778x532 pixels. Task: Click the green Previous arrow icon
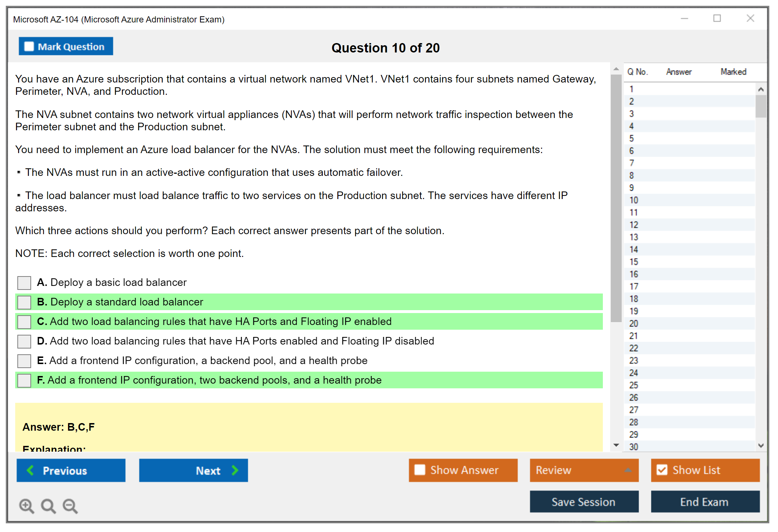[30, 470]
